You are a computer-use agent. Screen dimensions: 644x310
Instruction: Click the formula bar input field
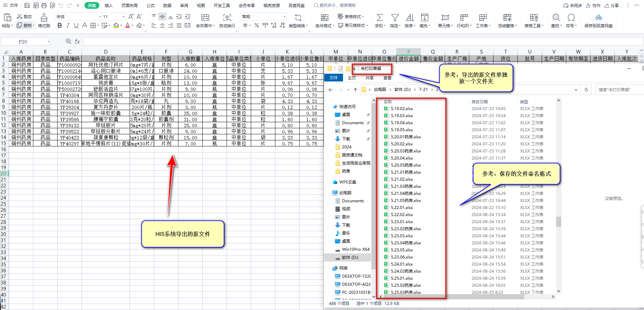click(363, 41)
